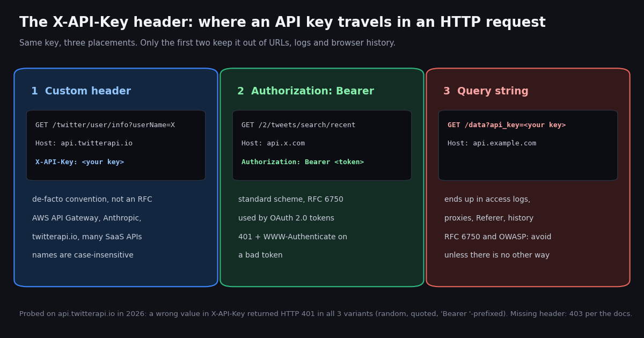644x338 pixels.
Task: Click "401 + WWW-Authenticate on" text
Action: (292, 237)
